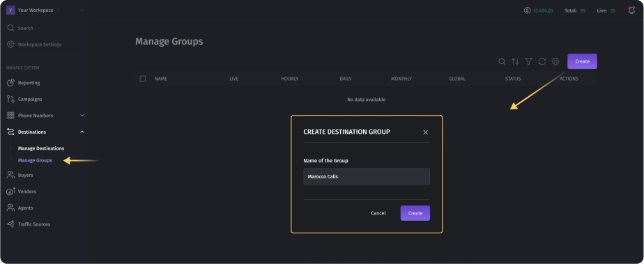Click the Destinations arrows icon
The height and width of the screenshot is (264, 644).
[10, 132]
